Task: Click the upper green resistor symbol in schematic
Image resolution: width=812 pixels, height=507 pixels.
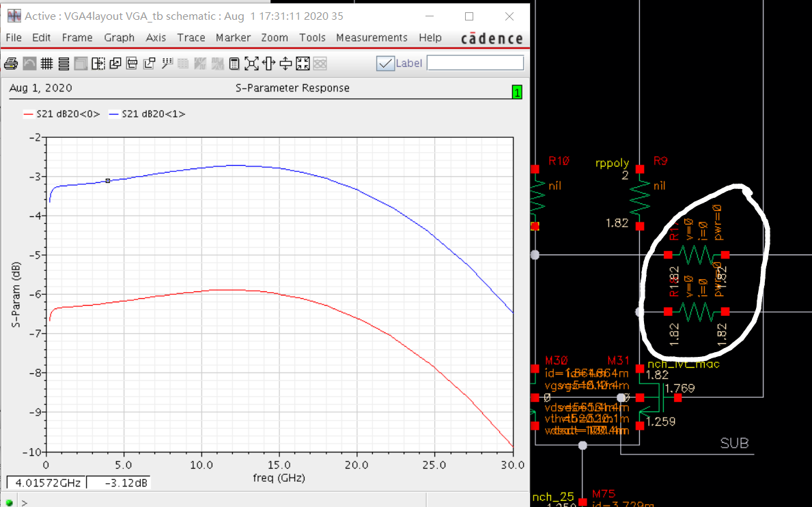Action: pyautogui.click(x=697, y=255)
